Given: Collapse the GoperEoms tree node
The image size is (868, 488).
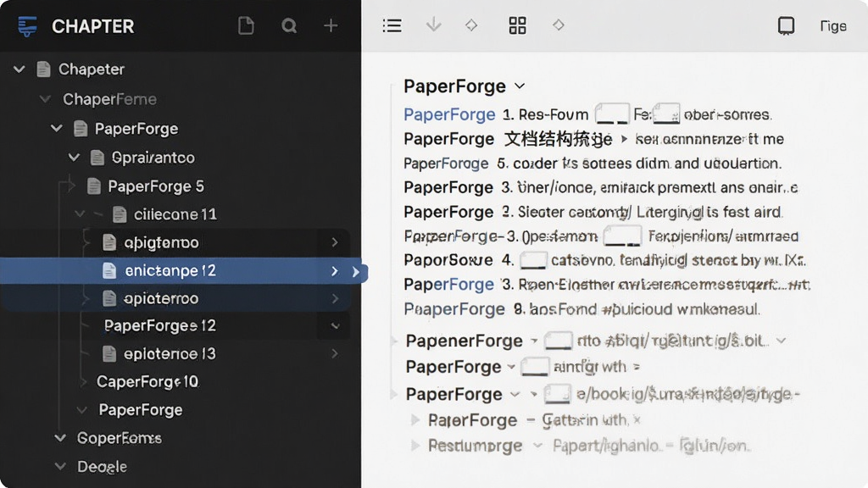Looking at the screenshot, I should [x=60, y=438].
